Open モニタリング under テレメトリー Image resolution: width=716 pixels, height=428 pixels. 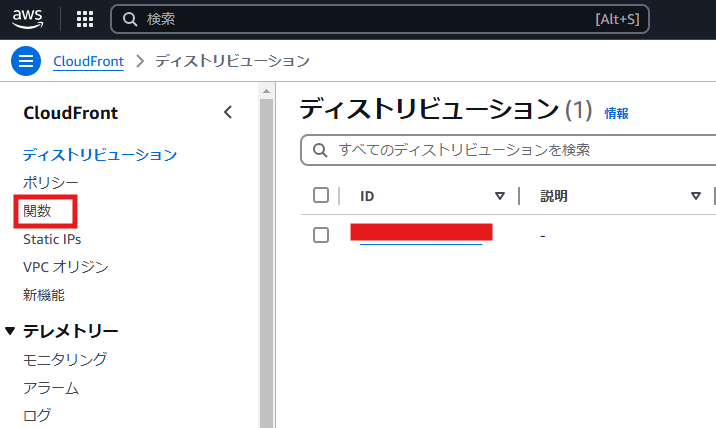65,359
